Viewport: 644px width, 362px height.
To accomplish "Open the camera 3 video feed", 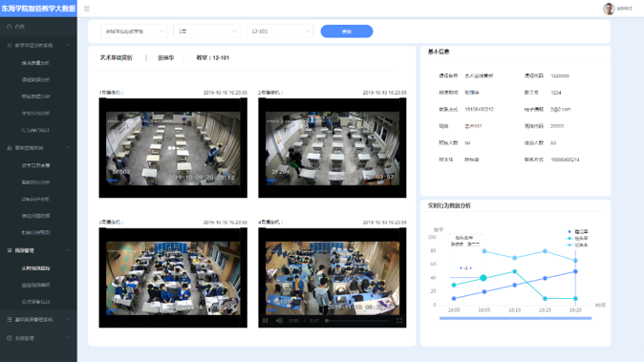I will [173, 278].
